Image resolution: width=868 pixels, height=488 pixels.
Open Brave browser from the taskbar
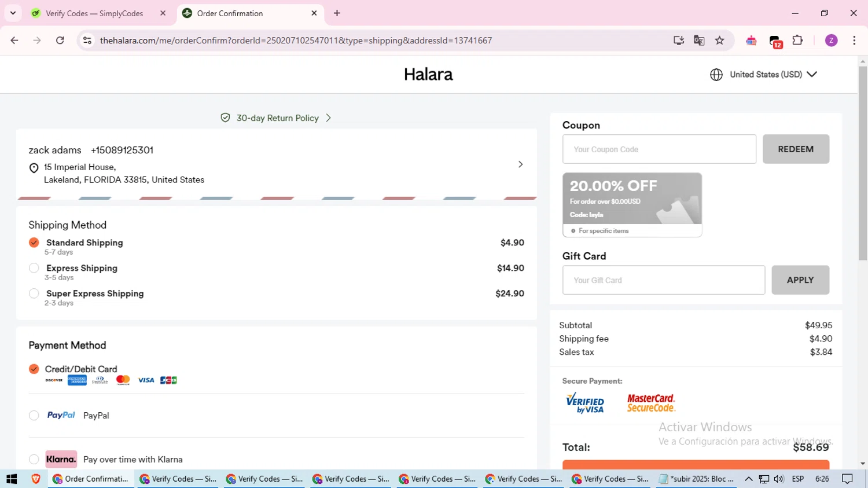tap(36, 479)
